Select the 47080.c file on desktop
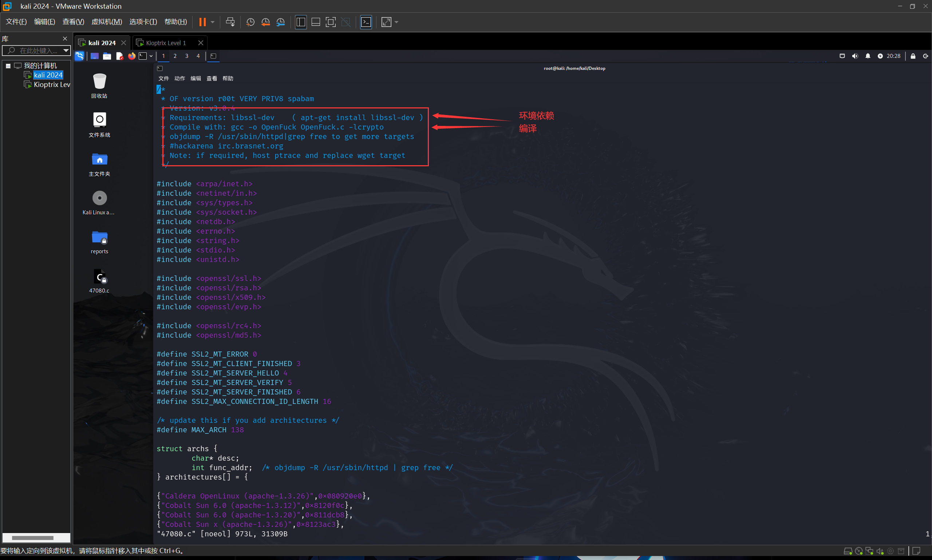Screen dimensions: 932x560 click(x=99, y=281)
